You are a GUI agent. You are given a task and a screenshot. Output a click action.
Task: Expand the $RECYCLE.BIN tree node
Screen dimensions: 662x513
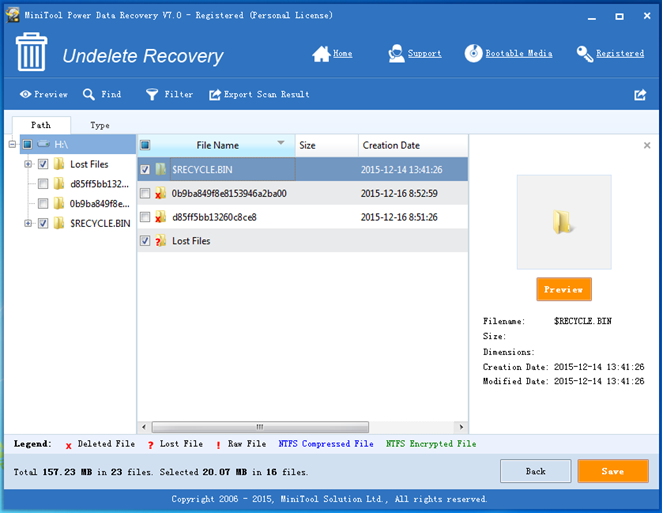[28, 223]
